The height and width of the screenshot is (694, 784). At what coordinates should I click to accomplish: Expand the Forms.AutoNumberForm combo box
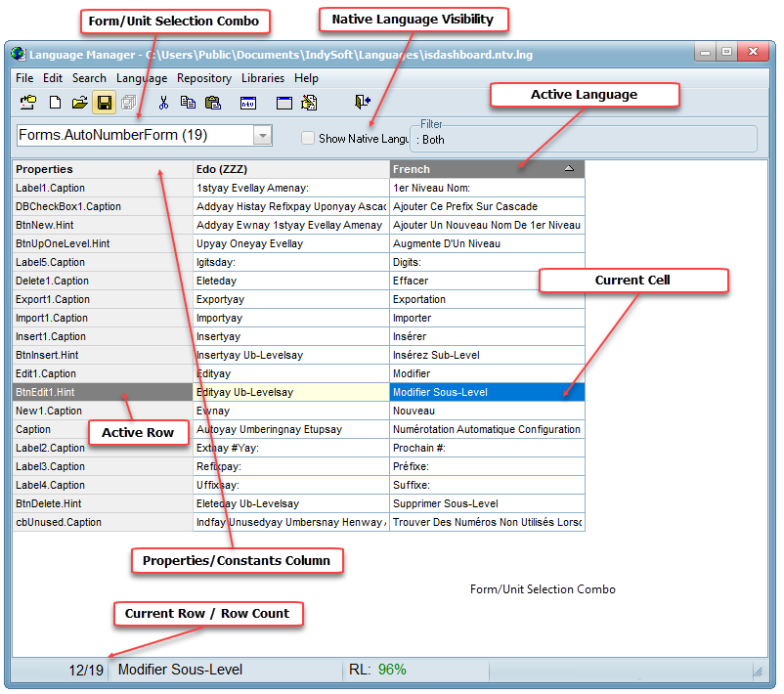(262, 136)
